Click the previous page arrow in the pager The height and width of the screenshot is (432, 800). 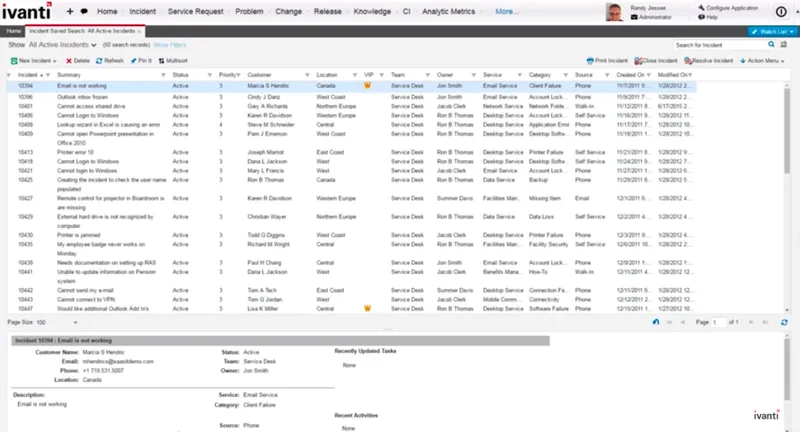coord(682,322)
